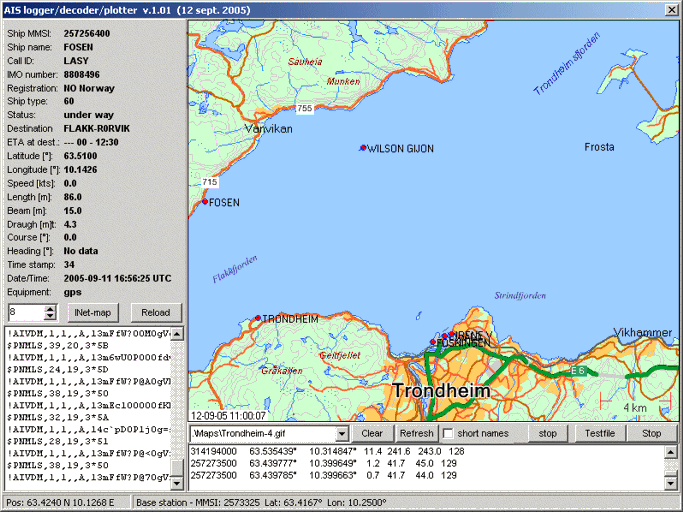Click the TRONDHEIM ship marker dot
683x512 pixels.
click(x=257, y=319)
